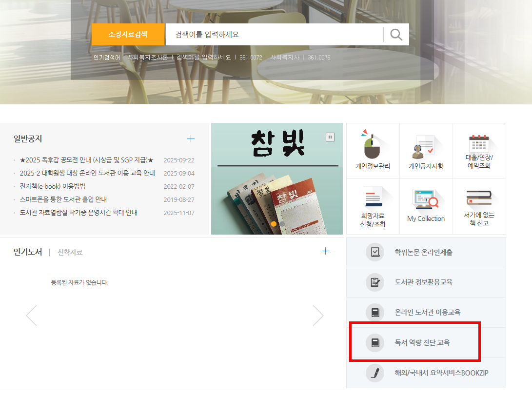The image size is (532, 397).
Task: Expand 일반공지 with plus button
Action: pos(191,139)
